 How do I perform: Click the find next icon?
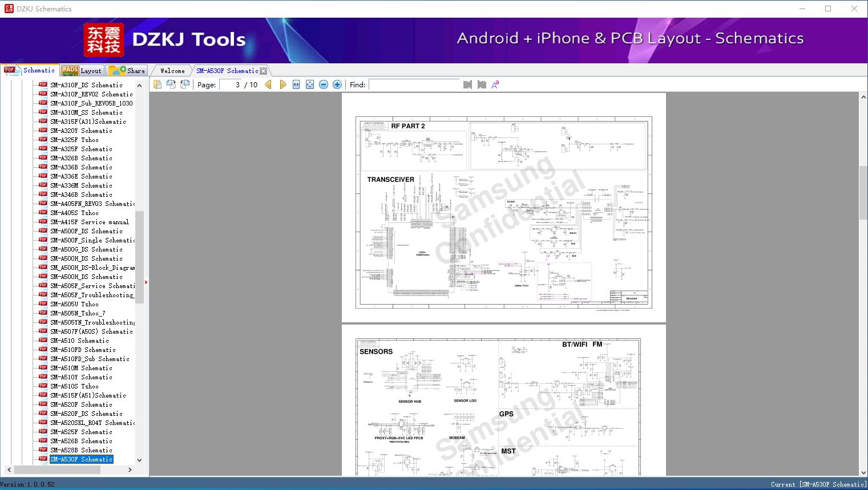[x=482, y=84]
